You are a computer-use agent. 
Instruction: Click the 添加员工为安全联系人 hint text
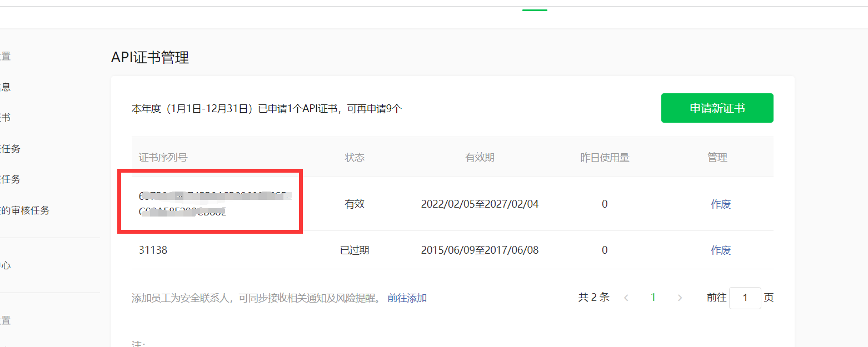coord(256,298)
